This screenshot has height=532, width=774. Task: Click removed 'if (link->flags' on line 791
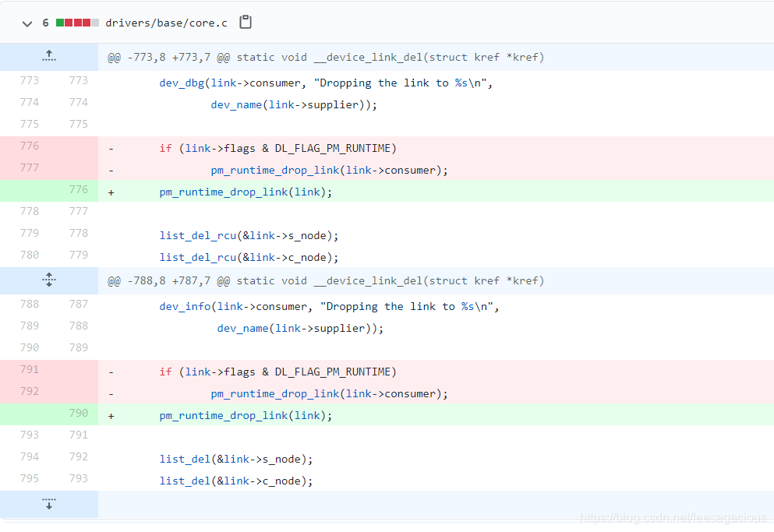[277, 372]
